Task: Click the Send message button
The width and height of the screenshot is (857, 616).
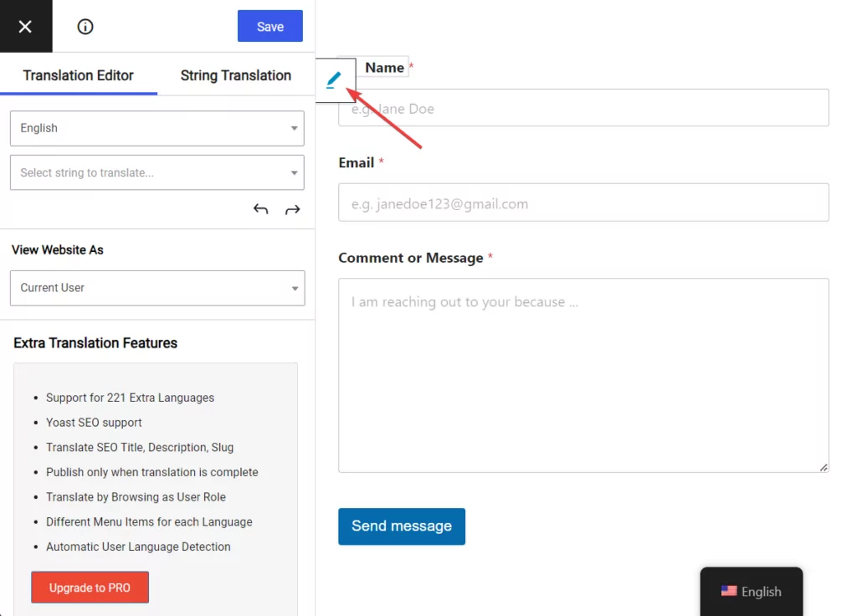Action: [402, 526]
